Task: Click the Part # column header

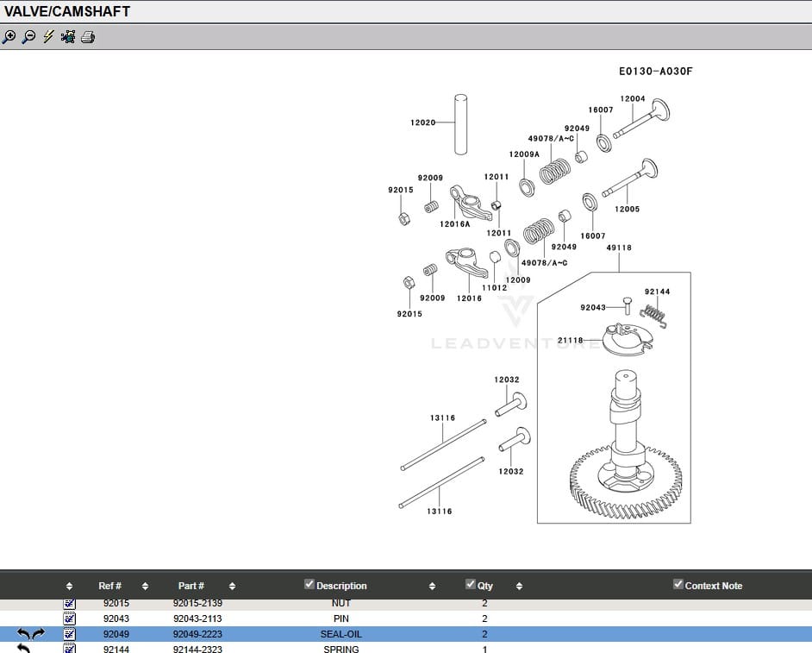Action: point(191,586)
